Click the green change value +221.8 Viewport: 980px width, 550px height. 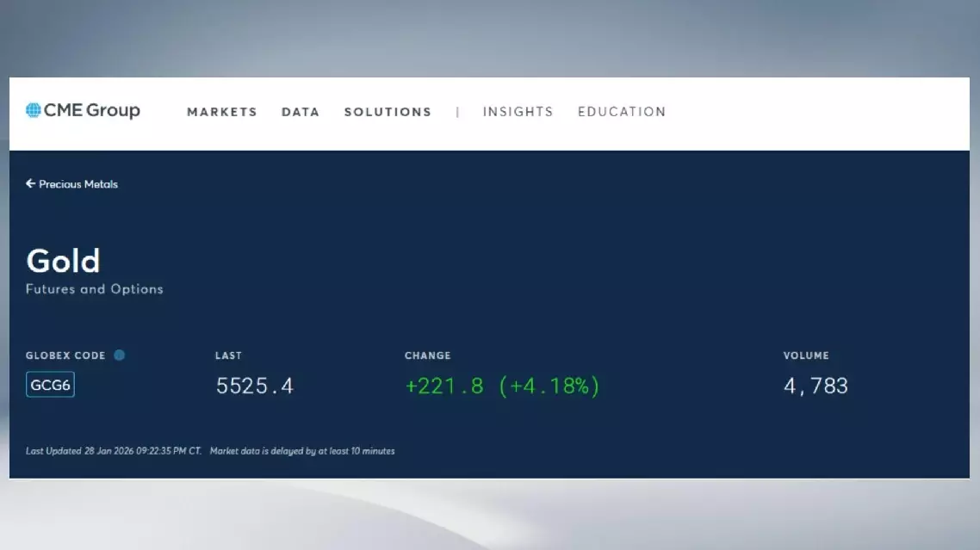coord(444,386)
